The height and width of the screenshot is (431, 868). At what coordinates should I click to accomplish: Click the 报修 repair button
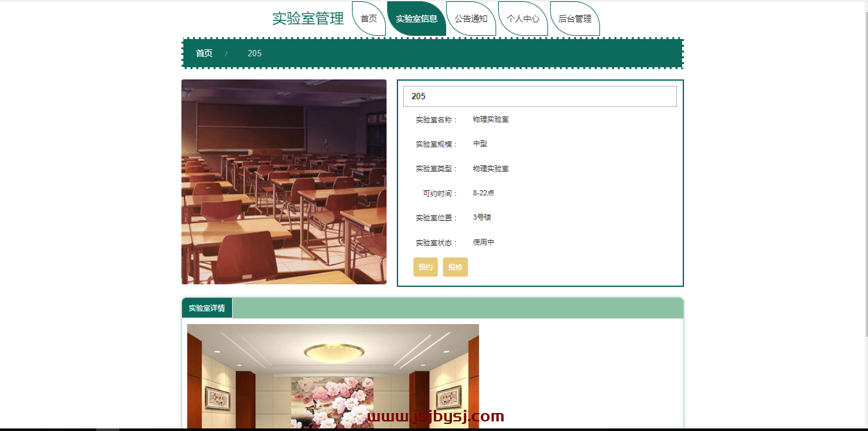(x=455, y=267)
